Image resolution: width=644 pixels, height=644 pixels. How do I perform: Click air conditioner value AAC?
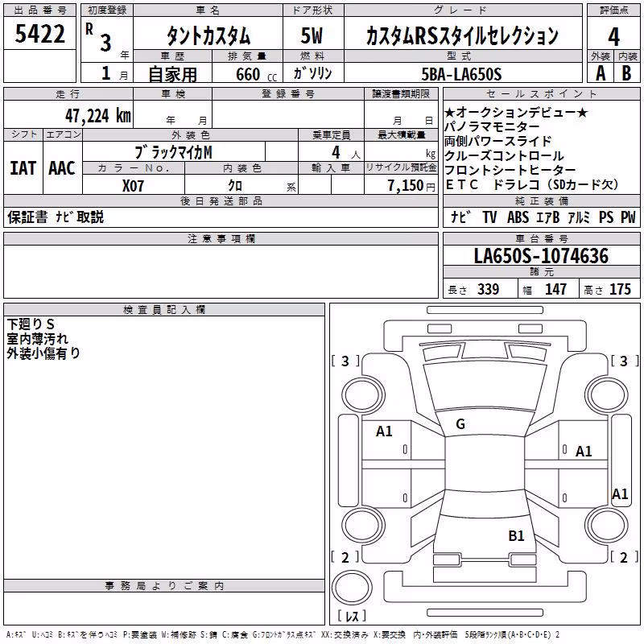pos(62,168)
